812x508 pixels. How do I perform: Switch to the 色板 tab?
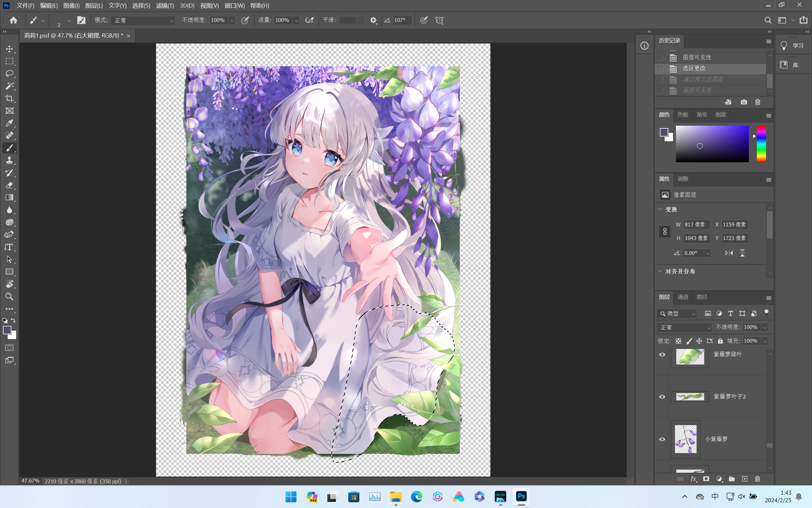tap(683, 115)
